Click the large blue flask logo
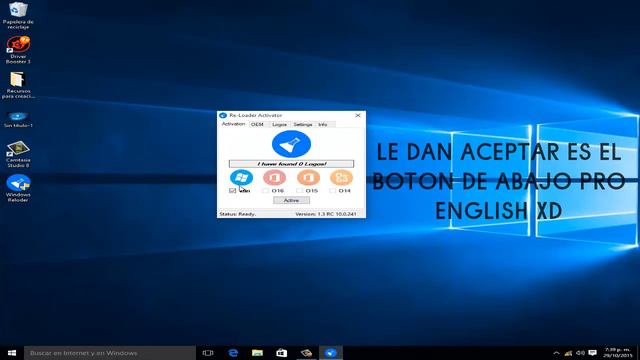 [x=291, y=144]
